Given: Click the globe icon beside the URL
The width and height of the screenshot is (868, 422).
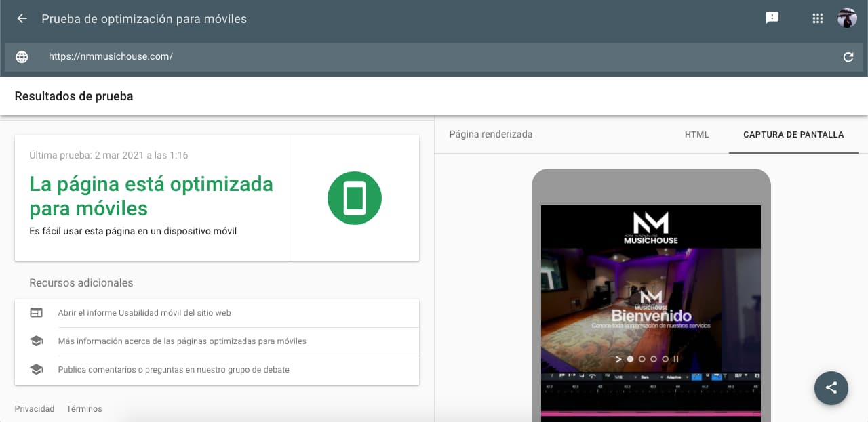Looking at the screenshot, I should point(22,57).
